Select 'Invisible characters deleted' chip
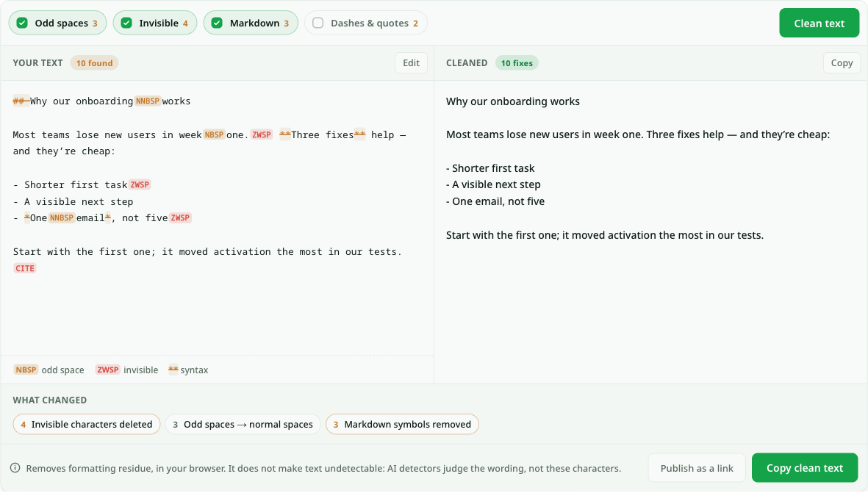The image size is (868, 493). coord(86,425)
